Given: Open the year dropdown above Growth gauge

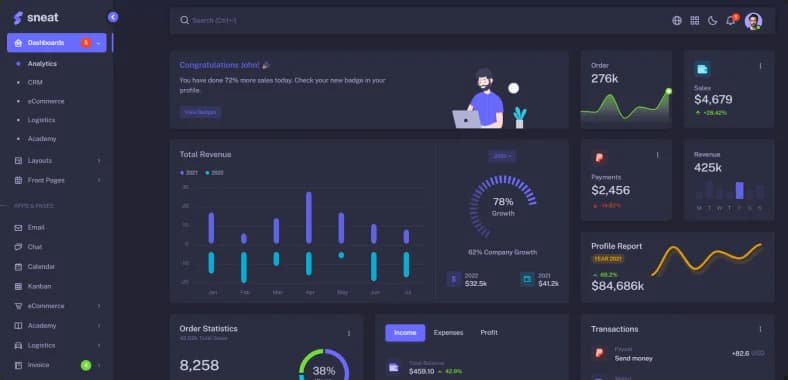Looking at the screenshot, I should coord(502,156).
